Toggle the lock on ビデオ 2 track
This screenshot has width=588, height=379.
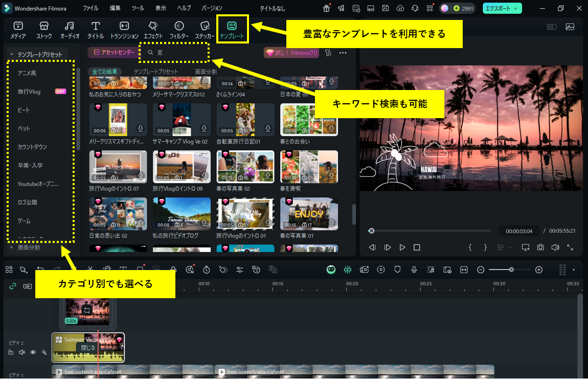(11, 352)
